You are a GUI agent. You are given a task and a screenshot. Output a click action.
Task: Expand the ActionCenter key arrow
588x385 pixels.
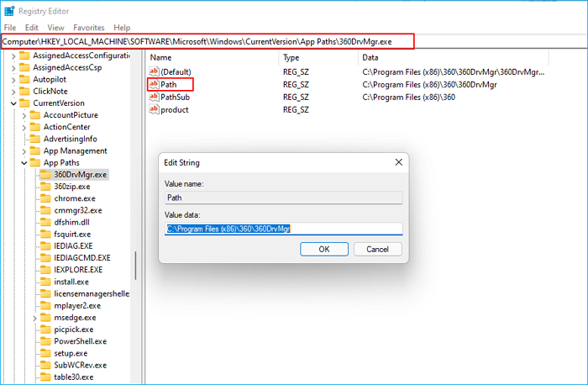[x=24, y=128]
